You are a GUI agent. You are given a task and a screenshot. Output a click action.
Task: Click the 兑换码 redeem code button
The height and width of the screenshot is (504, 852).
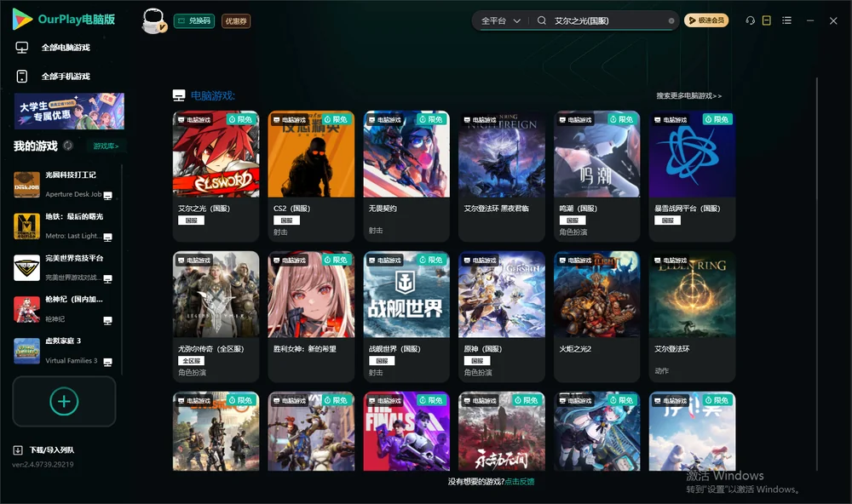(194, 21)
